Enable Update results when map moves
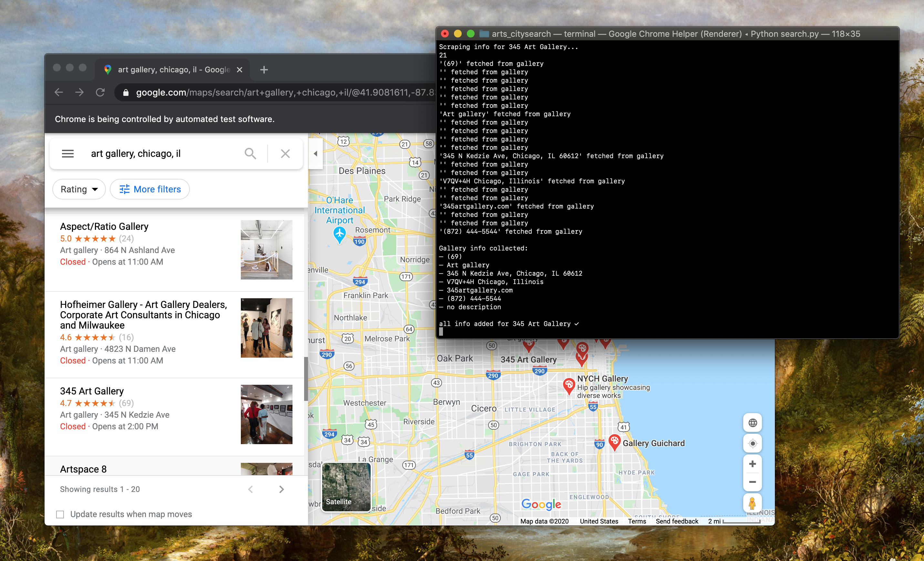924x561 pixels. pos(60,514)
